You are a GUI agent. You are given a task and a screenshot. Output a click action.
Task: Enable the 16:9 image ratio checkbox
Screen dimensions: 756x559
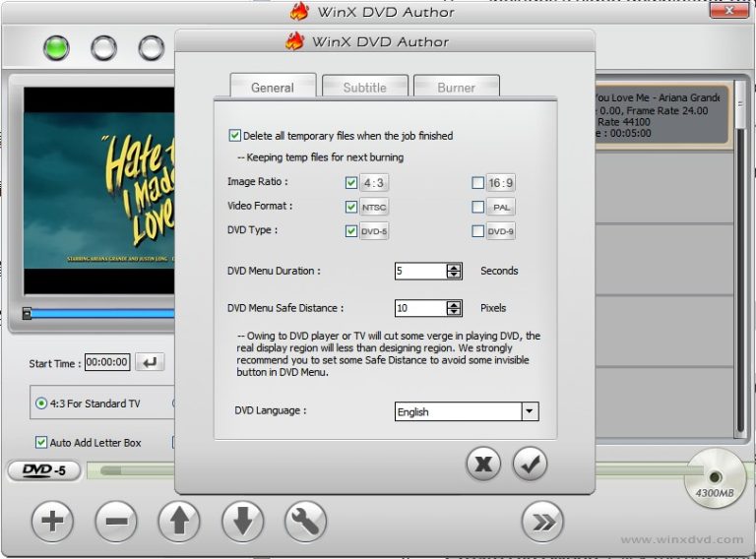477,183
